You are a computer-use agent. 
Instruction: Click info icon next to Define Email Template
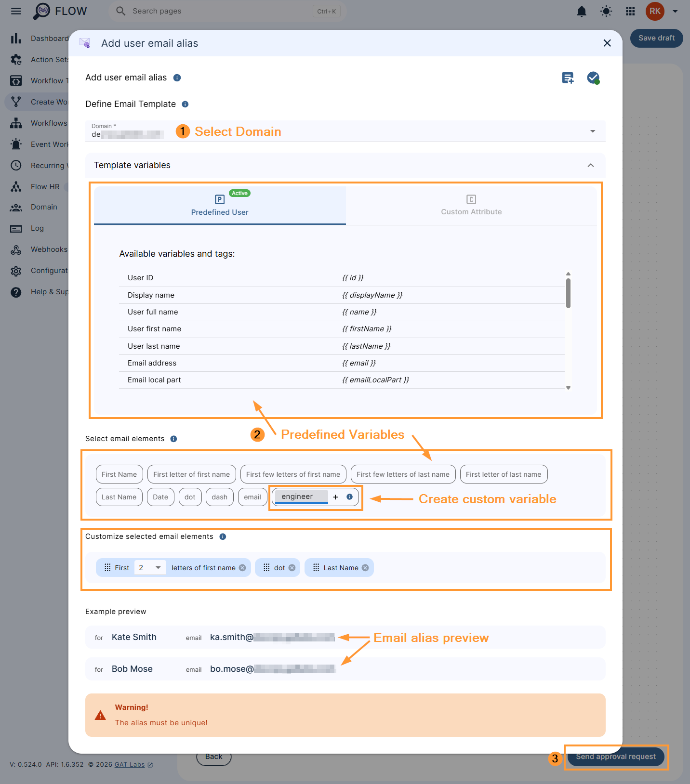185,104
